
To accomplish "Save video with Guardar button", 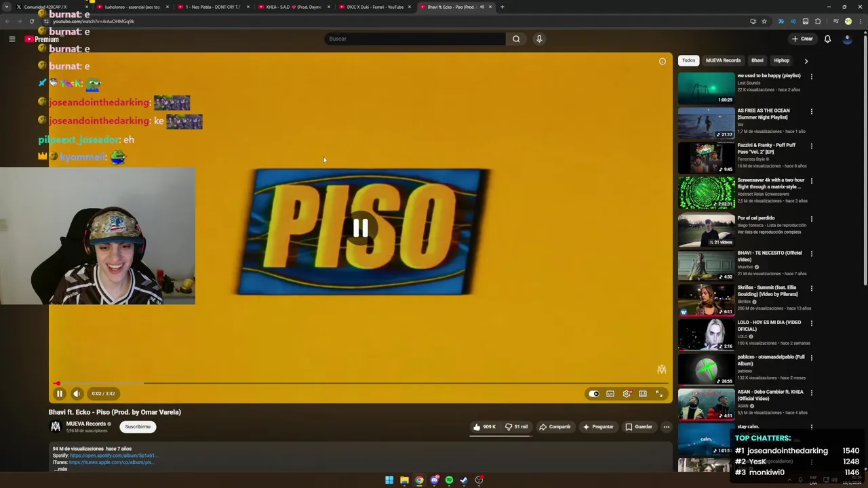I will click(x=638, y=427).
